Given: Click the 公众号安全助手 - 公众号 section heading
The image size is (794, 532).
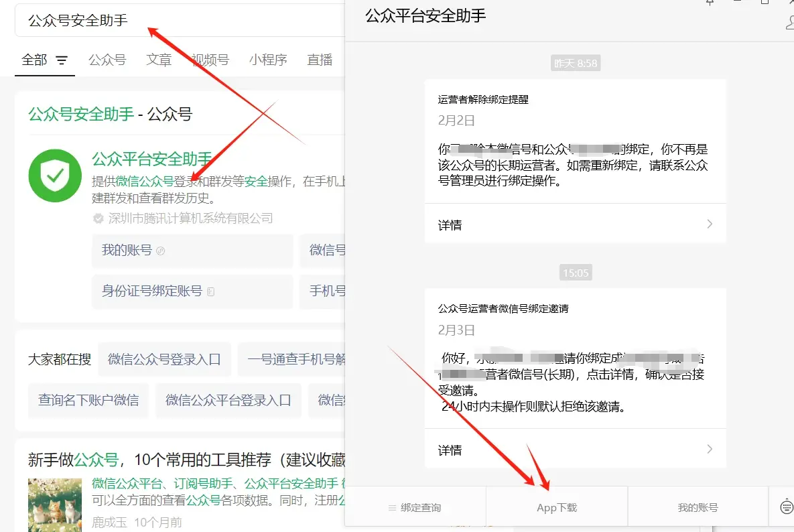Looking at the screenshot, I should click(x=111, y=114).
